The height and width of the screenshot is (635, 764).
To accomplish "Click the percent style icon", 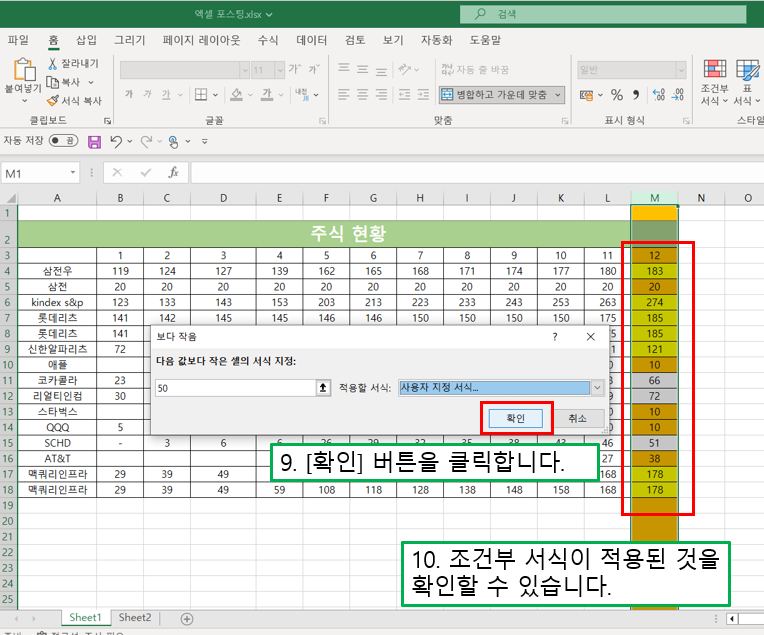I will [x=617, y=95].
